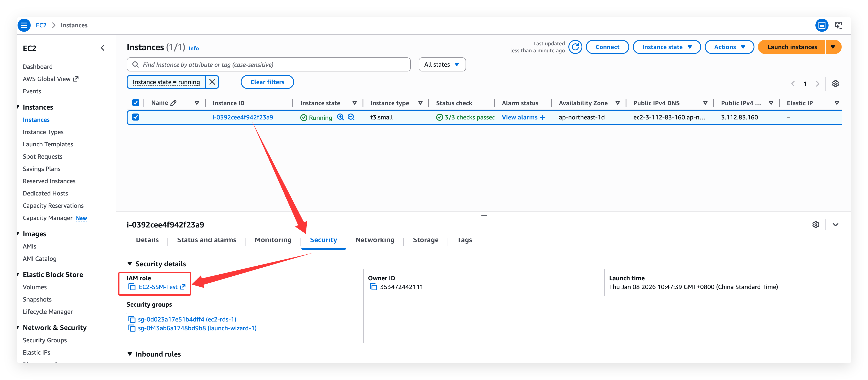Click the zoom-in icon beside Running state

(x=340, y=117)
